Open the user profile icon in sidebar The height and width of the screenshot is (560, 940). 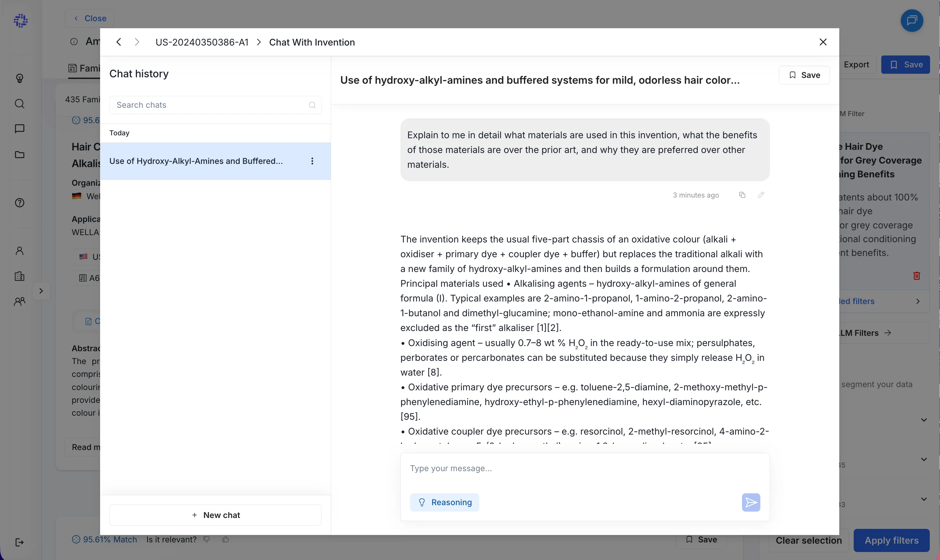[20, 250]
